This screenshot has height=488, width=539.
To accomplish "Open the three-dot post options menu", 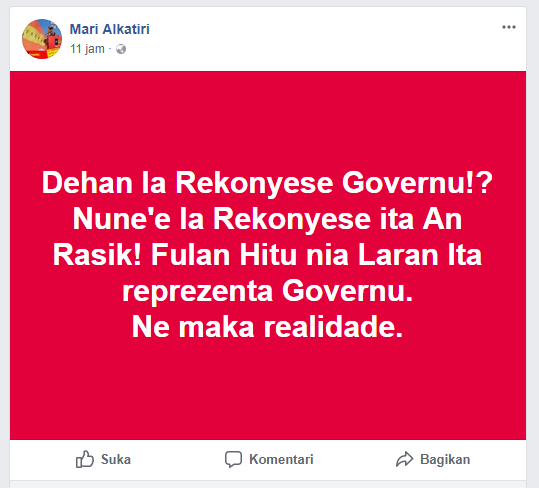I will point(509,27).
